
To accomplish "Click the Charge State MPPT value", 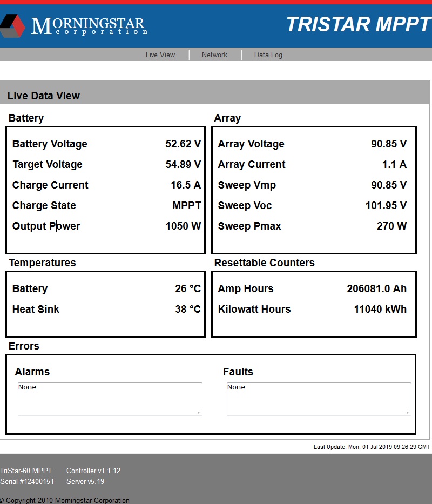I will [187, 206].
